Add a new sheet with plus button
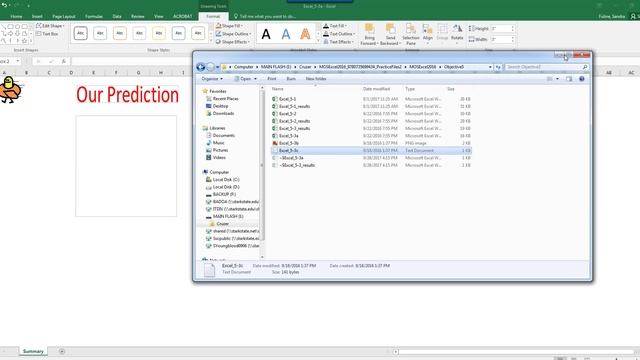This screenshot has width=640, height=360. [x=62, y=351]
